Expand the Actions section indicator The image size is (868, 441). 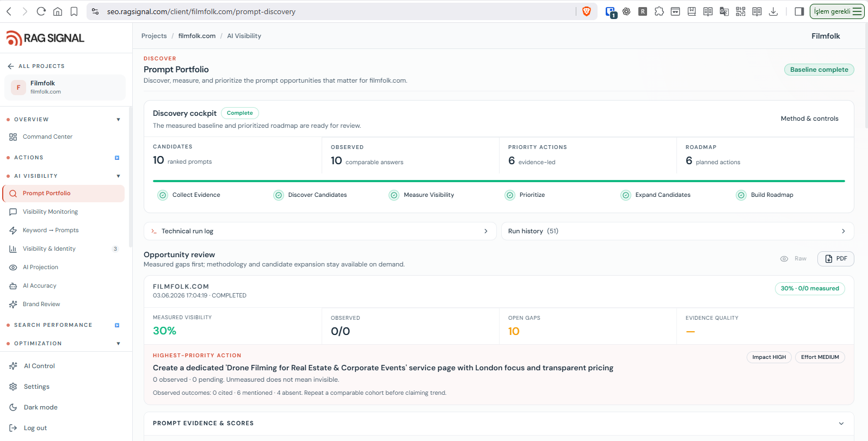[x=117, y=158]
